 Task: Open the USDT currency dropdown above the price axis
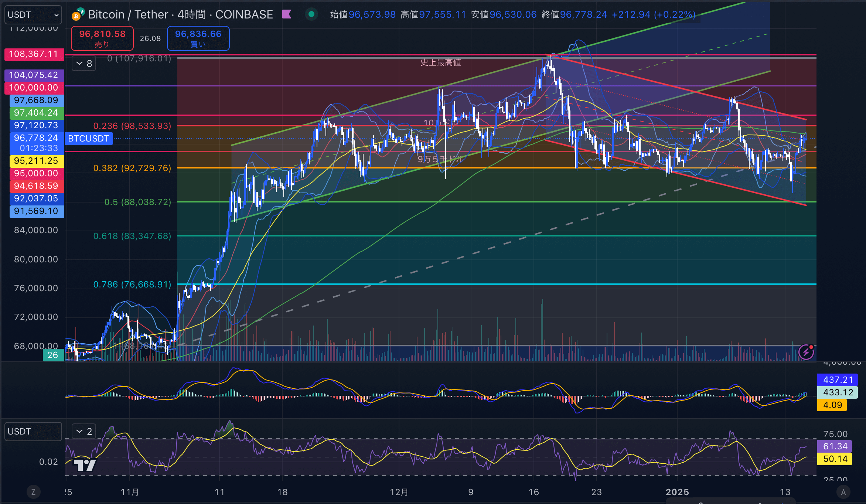33,15
